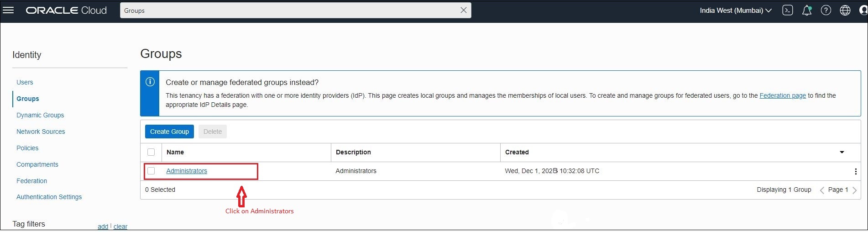Open the Administrators group link
This screenshot has width=868, height=232.
(187, 171)
